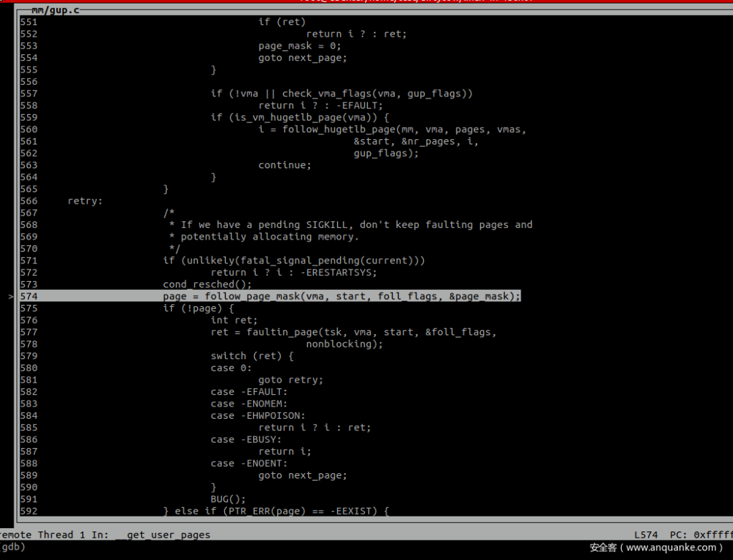The width and height of the screenshot is (733, 560).
Task: Click the cond_resched() call line 573
Action: (x=207, y=284)
